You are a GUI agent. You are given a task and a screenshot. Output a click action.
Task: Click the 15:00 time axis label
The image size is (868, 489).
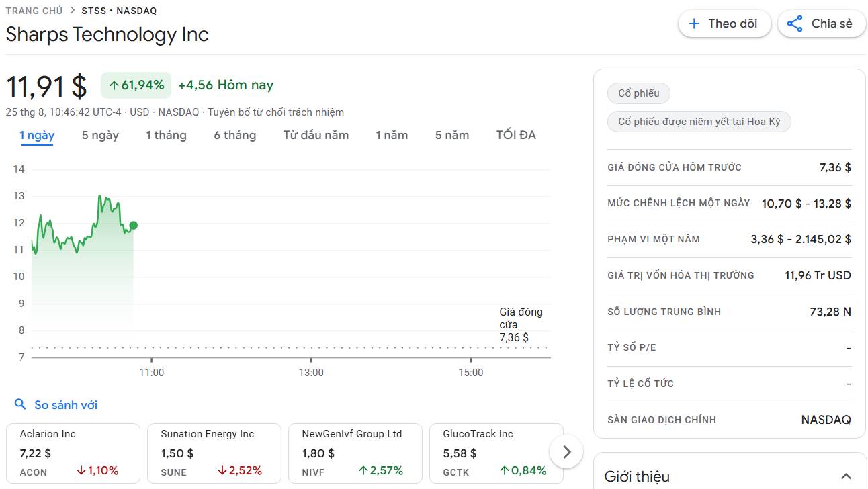[470, 373]
